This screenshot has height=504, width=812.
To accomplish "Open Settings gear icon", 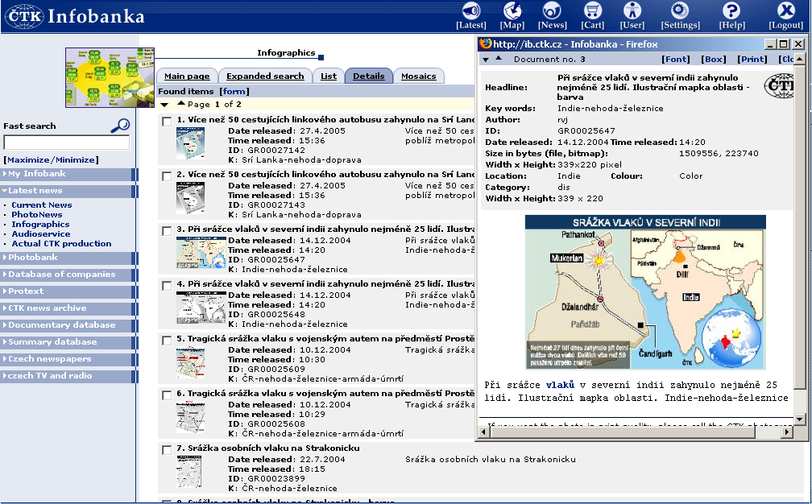I will pyautogui.click(x=680, y=11).
